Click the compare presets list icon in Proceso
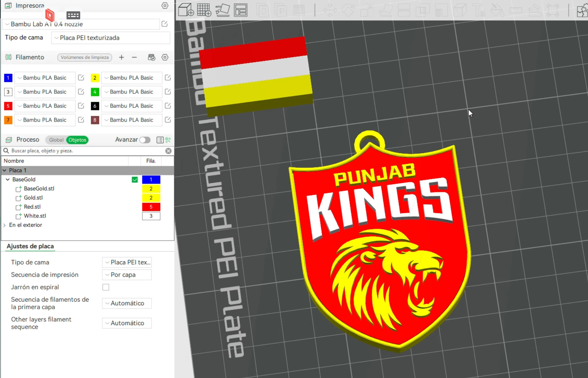This screenshot has width=588, height=378. (x=160, y=140)
